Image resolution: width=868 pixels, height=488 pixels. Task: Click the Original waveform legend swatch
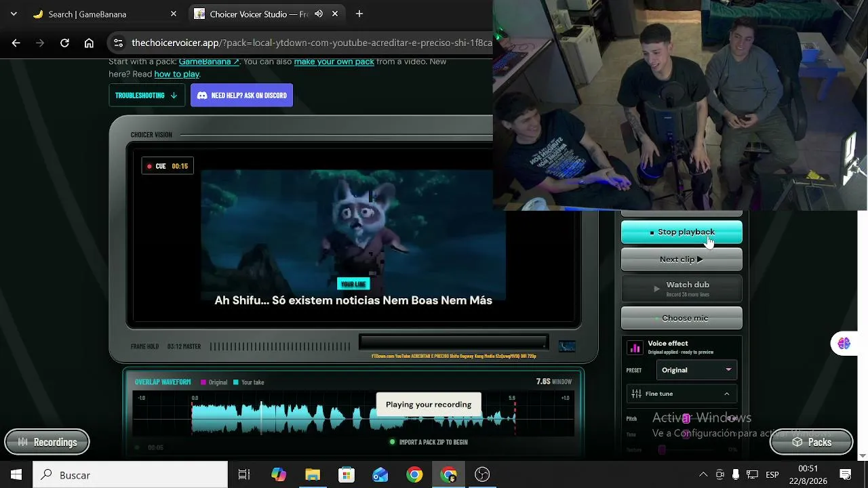tap(203, 382)
